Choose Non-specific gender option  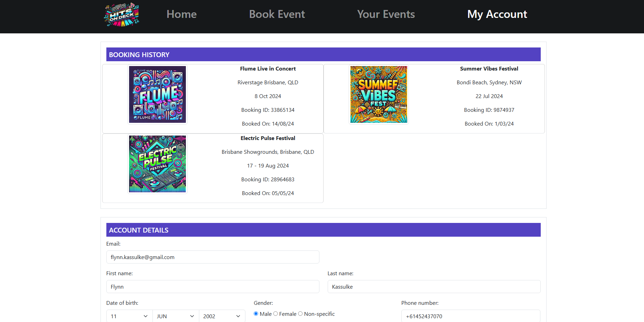tap(300, 314)
